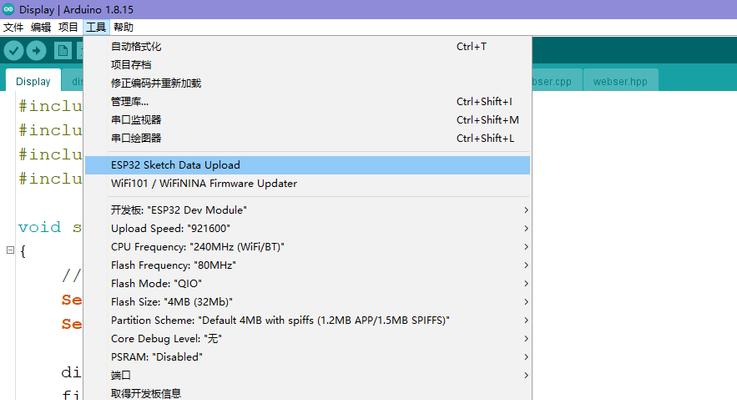This screenshot has width=737, height=400.
Task: Select 修正编码并重新加载 entry
Action: coord(307,83)
